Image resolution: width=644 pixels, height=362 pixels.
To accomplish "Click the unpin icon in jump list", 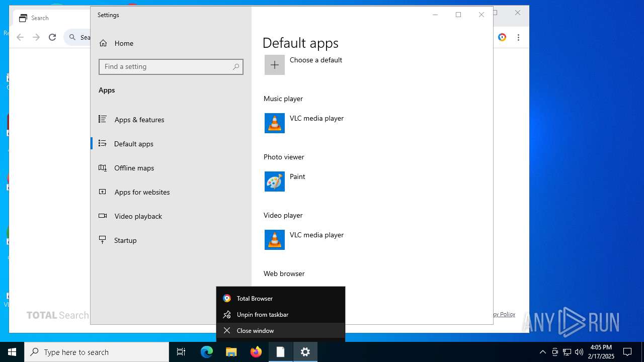I will click(227, 314).
